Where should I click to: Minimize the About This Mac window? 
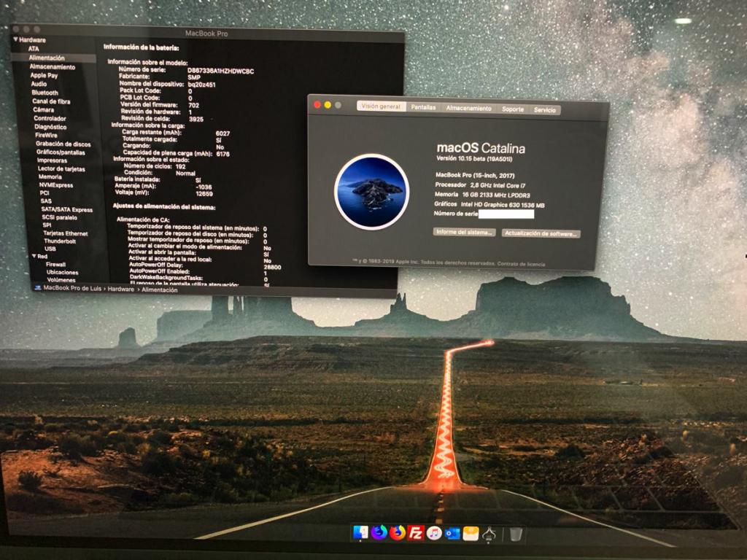click(328, 105)
